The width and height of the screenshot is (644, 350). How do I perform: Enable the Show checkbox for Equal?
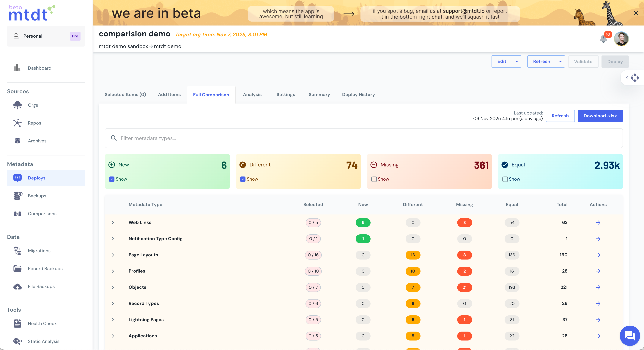click(505, 179)
